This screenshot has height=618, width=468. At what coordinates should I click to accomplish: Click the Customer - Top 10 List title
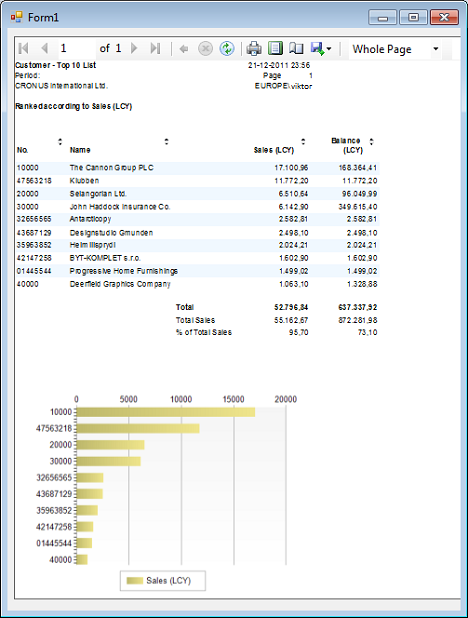(x=56, y=65)
